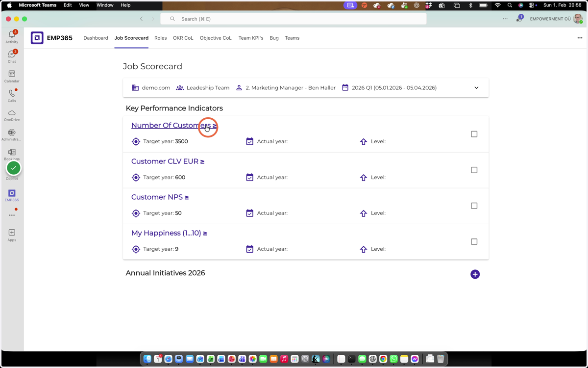
Task: Click '2. Marketing Manager - Ben Haller' text
Action: [291, 88]
